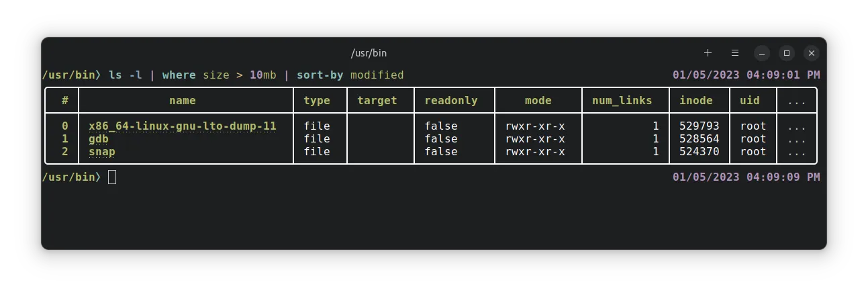The height and width of the screenshot is (295, 868).
Task: Click inode value 529793
Action: (700, 126)
